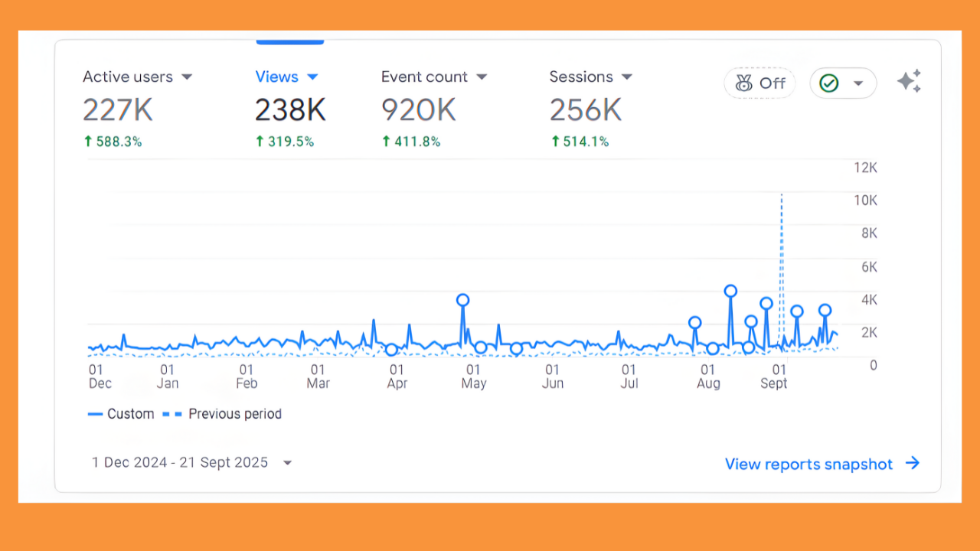Click the View reports snapshot link
Viewport: 980px width, 551px height.
pos(808,464)
